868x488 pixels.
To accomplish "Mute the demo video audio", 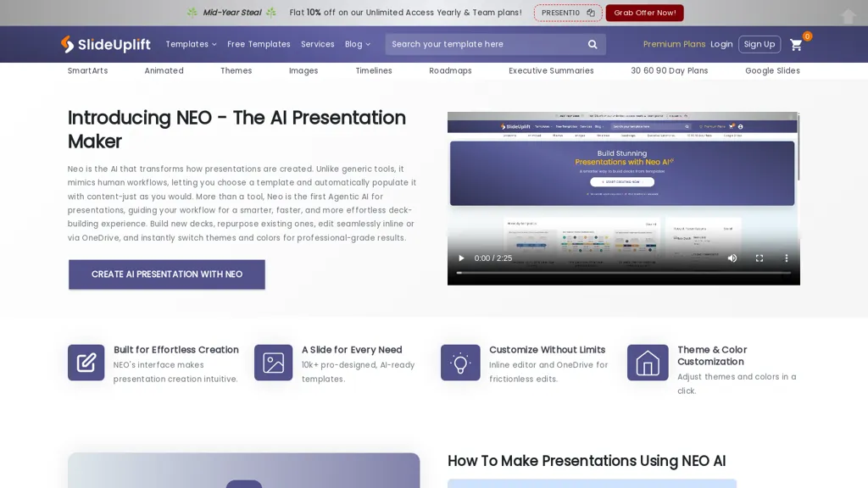I will tap(732, 258).
